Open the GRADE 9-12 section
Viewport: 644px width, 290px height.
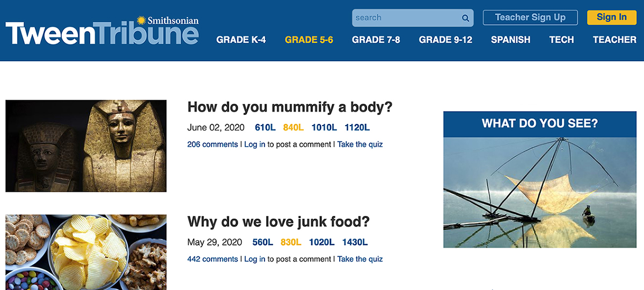point(445,40)
